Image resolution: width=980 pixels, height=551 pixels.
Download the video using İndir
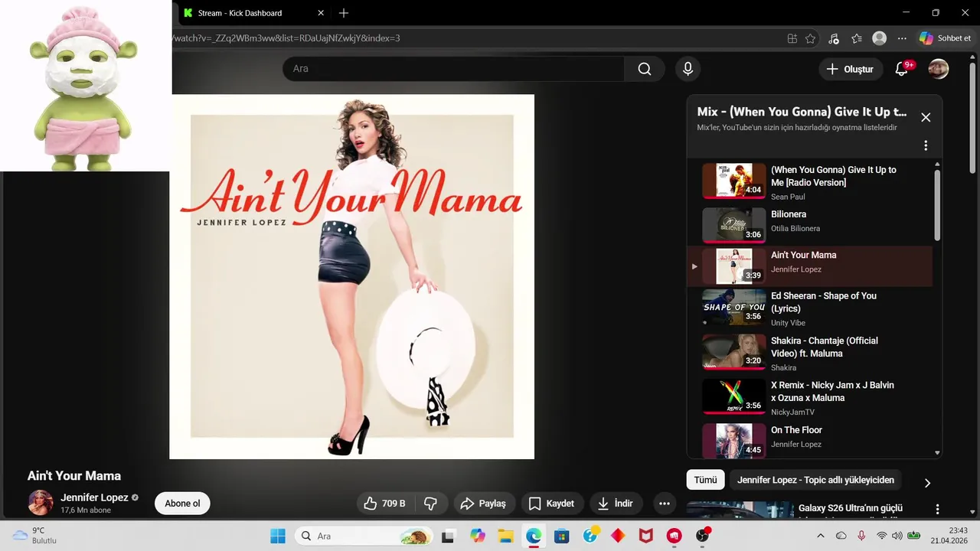click(x=616, y=504)
